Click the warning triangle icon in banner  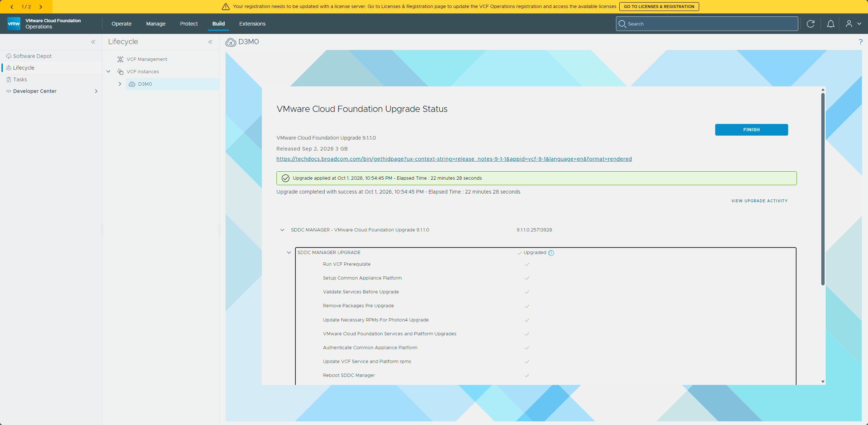point(226,7)
